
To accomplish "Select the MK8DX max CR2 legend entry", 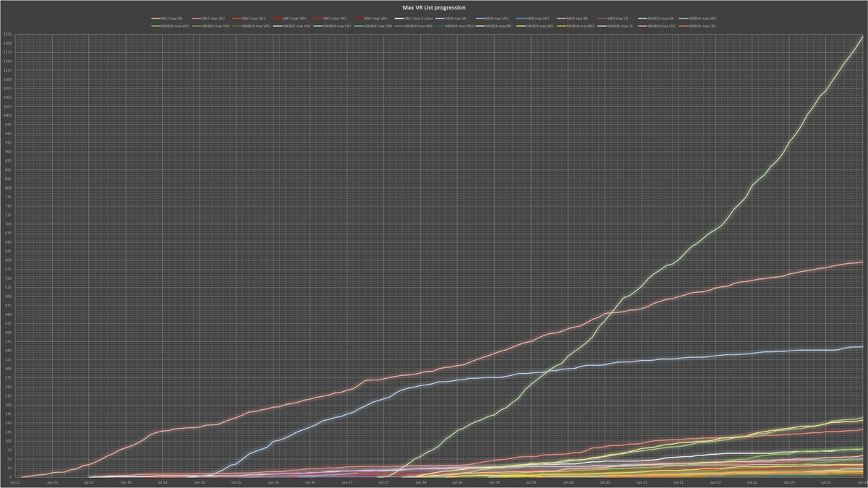I will pyautogui.click(x=656, y=26).
